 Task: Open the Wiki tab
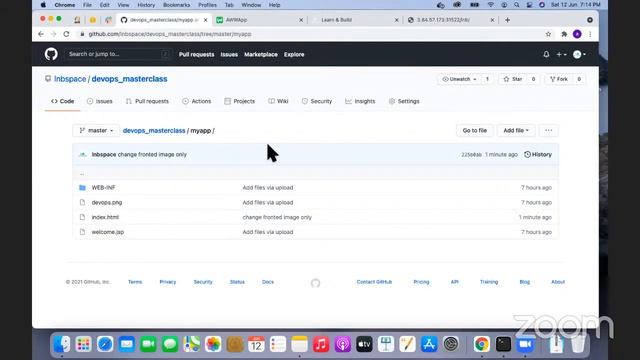(278, 101)
